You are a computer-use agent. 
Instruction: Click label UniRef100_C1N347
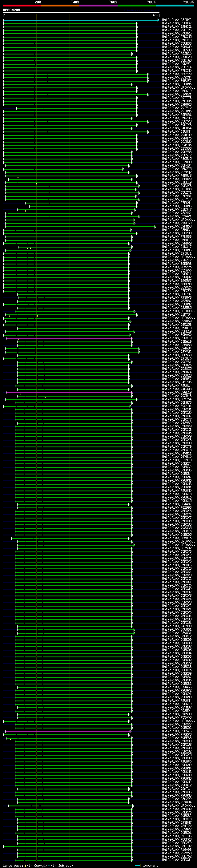point(177,247)
